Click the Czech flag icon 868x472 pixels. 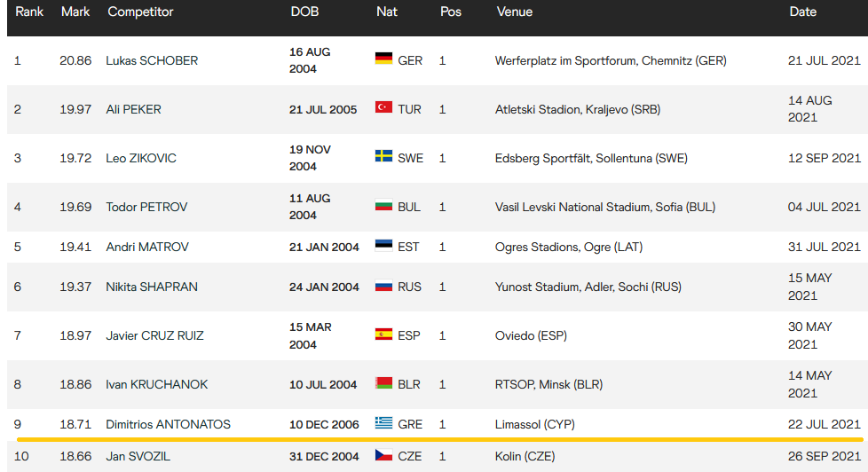(x=383, y=456)
